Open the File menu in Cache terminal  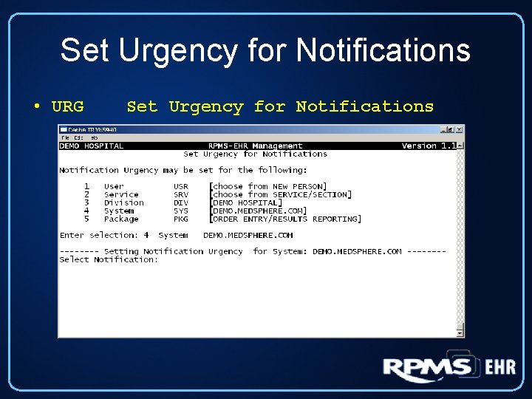[66, 137]
